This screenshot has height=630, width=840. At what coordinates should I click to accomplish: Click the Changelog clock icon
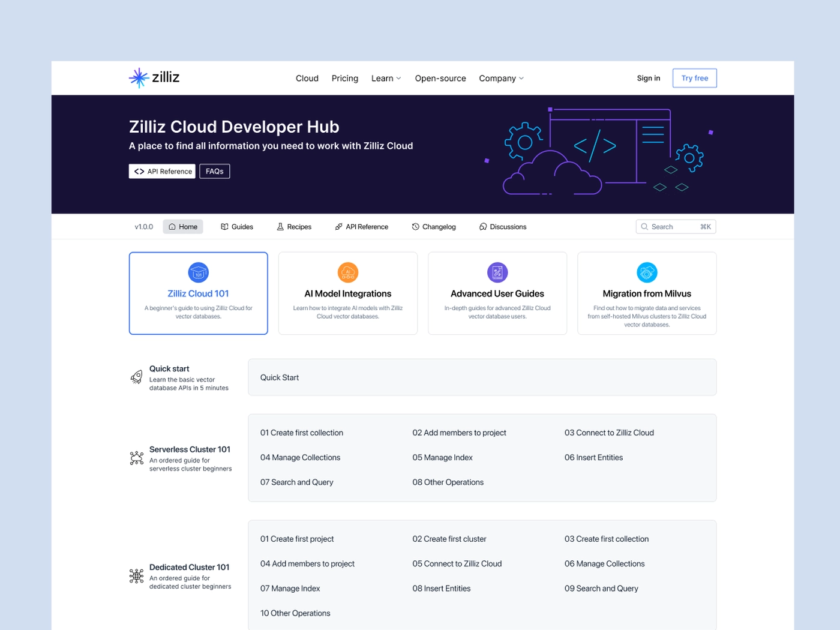click(415, 226)
